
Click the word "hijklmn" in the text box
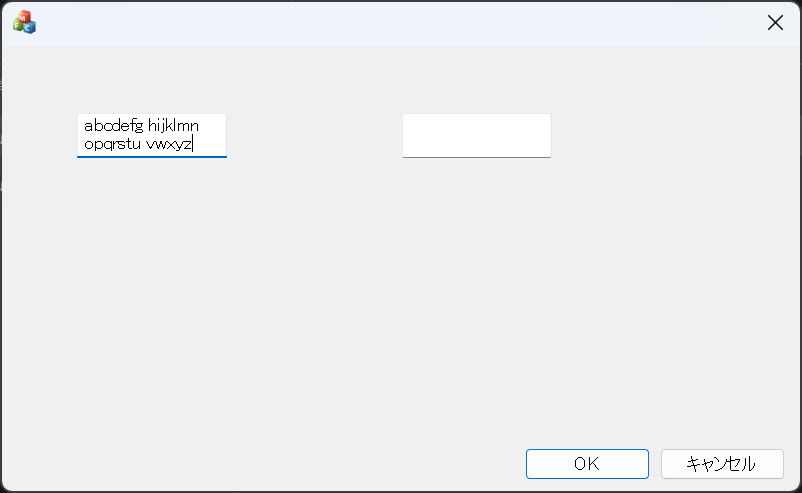click(x=174, y=126)
